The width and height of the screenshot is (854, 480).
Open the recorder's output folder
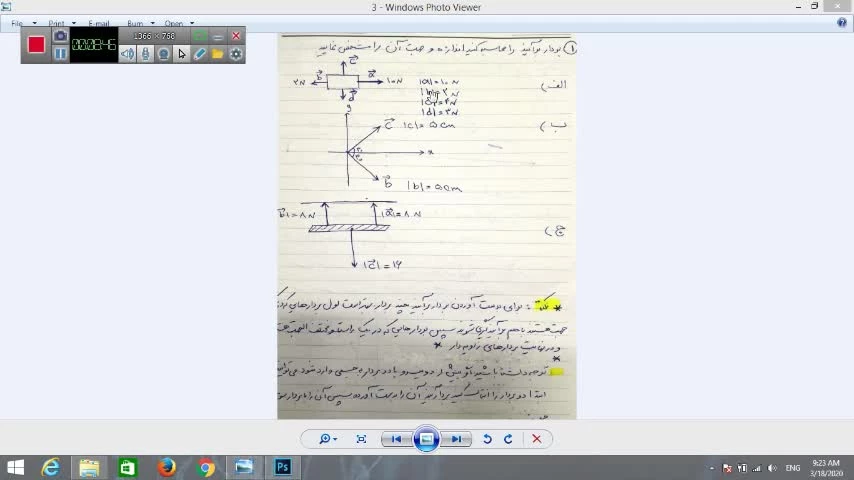pyautogui.click(x=218, y=54)
